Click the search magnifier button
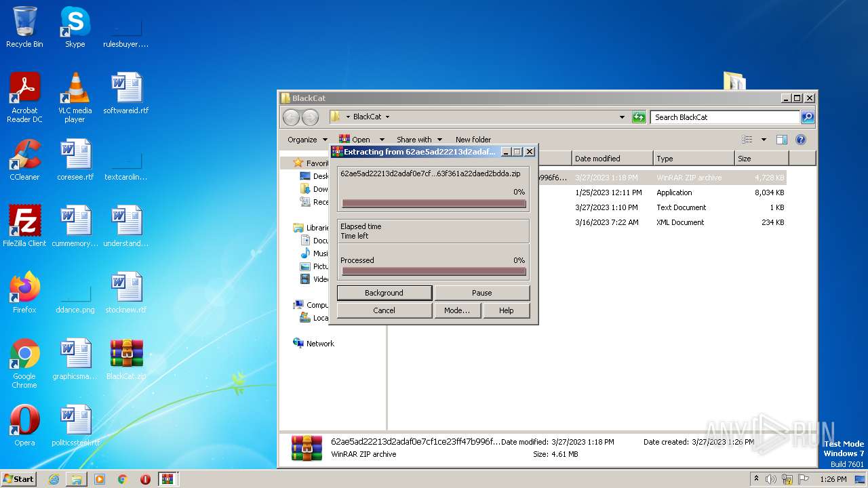This screenshot has height=488, width=868. [808, 117]
